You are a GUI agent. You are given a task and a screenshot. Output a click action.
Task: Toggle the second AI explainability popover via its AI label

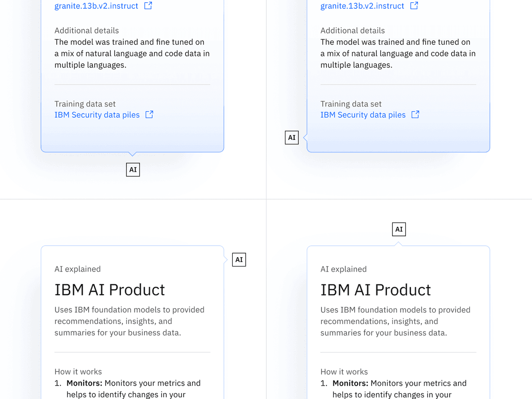tap(291, 137)
